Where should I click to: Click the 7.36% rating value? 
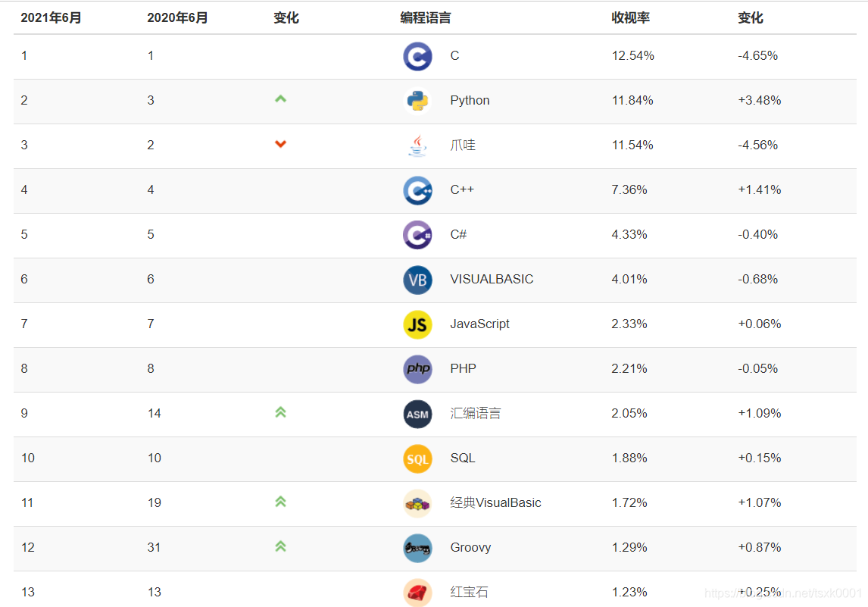click(x=629, y=190)
